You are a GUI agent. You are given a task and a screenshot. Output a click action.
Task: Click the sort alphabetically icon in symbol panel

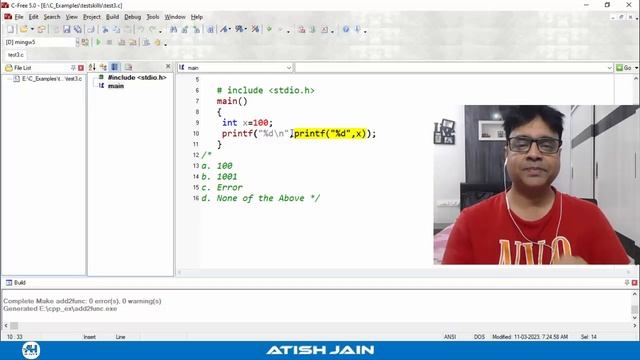coord(92,67)
